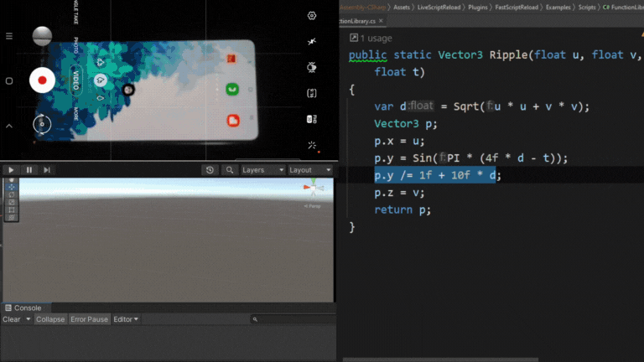Tap the top orange app icon on phone
This screenshot has height=362, width=644.
(x=231, y=59)
